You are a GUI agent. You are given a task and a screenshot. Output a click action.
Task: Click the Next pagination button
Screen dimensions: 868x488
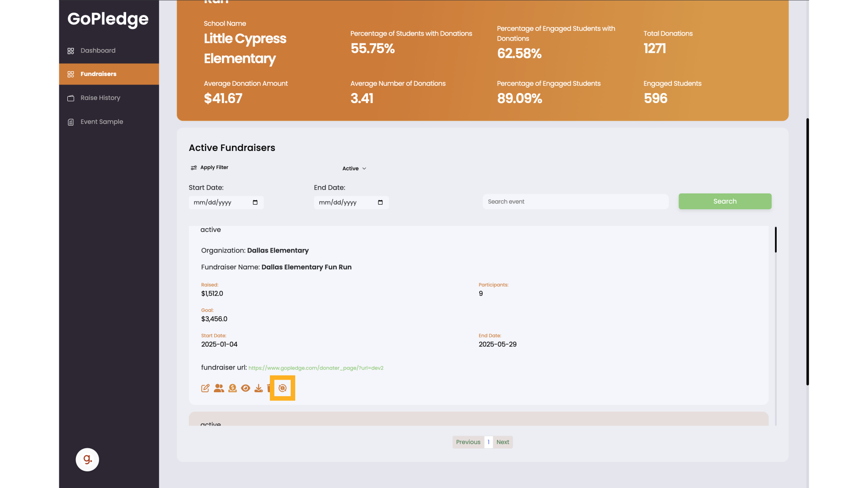click(503, 442)
